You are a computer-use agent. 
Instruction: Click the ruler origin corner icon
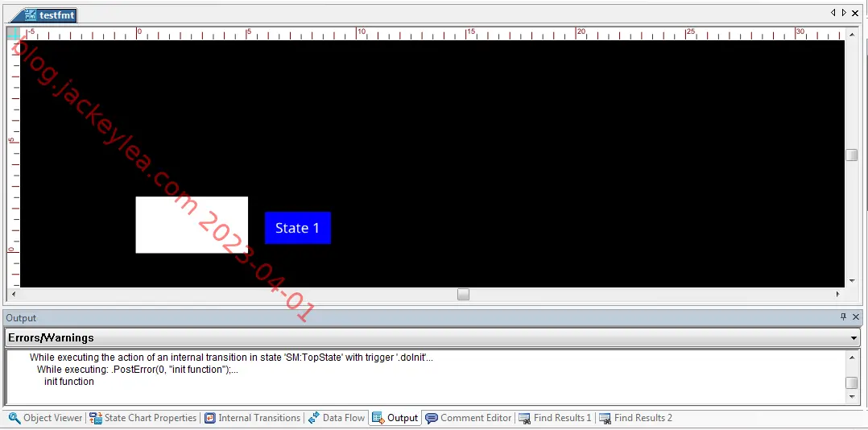pos(13,33)
